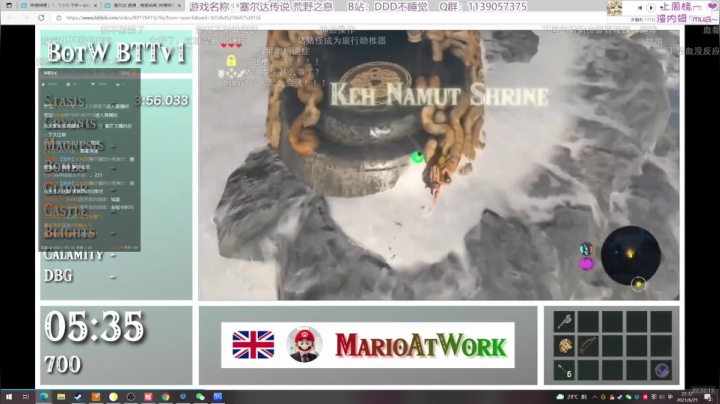This screenshot has height=404, width=720.
Task: Click the shield item in the inventory grid
Action: [564, 346]
